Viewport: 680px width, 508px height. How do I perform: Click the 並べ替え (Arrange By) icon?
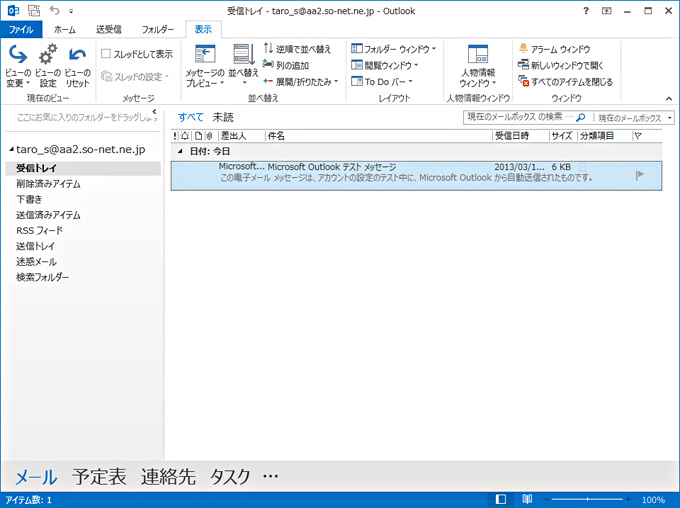243,56
